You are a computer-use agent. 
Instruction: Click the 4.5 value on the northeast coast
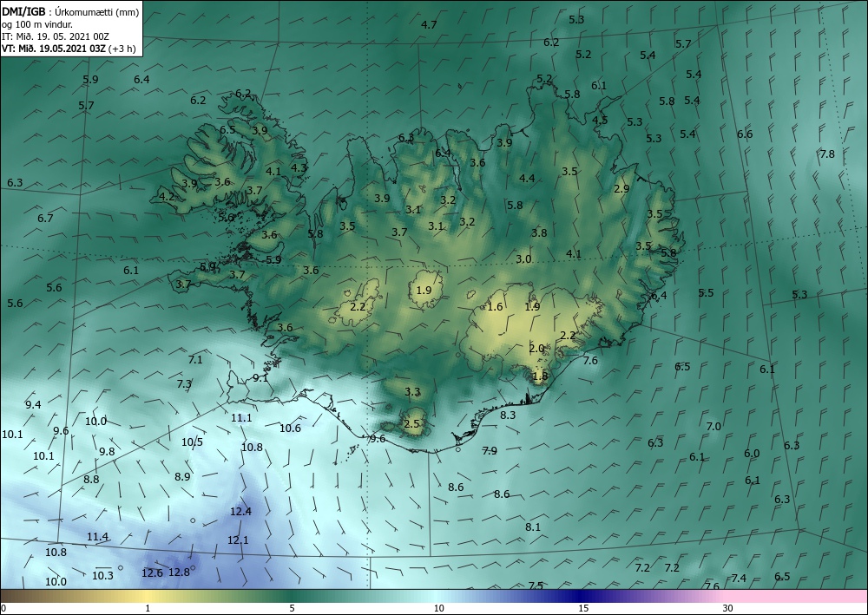click(x=600, y=120)
